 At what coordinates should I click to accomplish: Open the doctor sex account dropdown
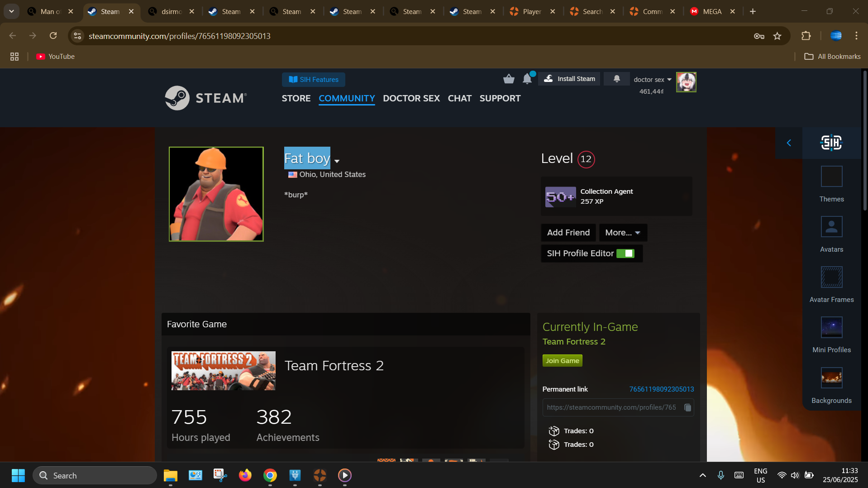[653, 80]
